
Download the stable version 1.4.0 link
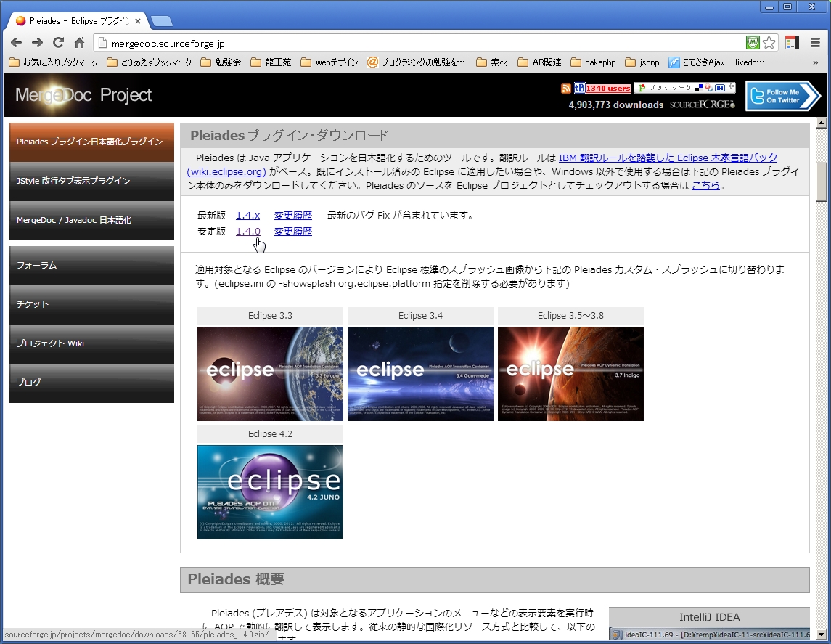click(248, 231)
